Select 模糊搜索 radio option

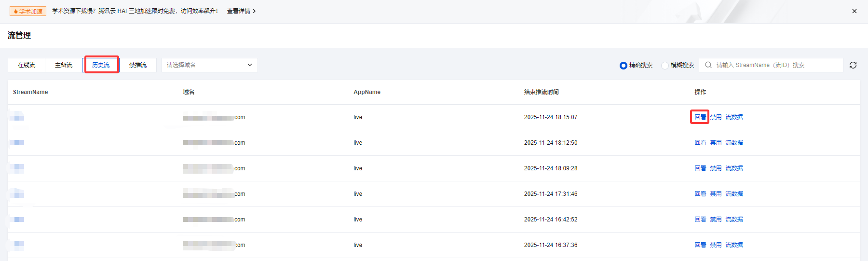[x=665, y=66]
